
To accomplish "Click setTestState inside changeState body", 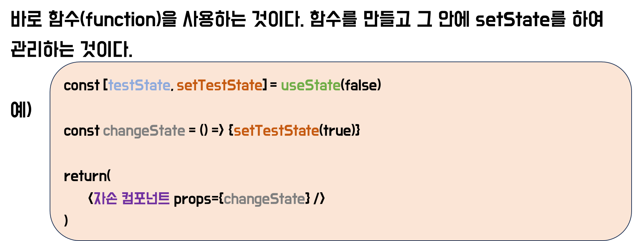I will [276, 130].
